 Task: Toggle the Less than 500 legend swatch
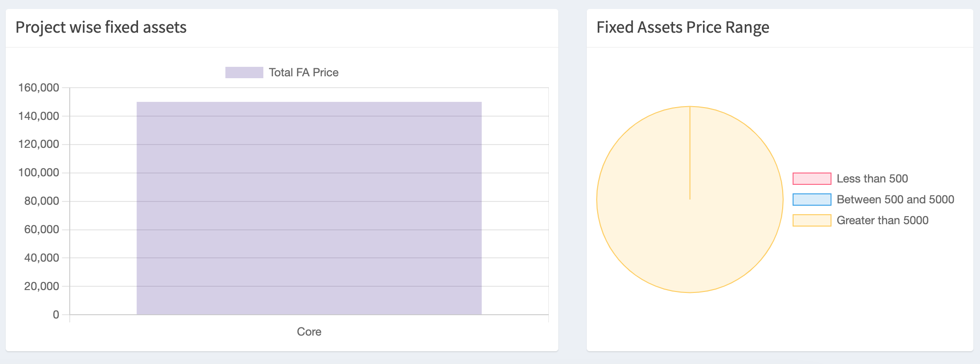(x=812, y=179)
